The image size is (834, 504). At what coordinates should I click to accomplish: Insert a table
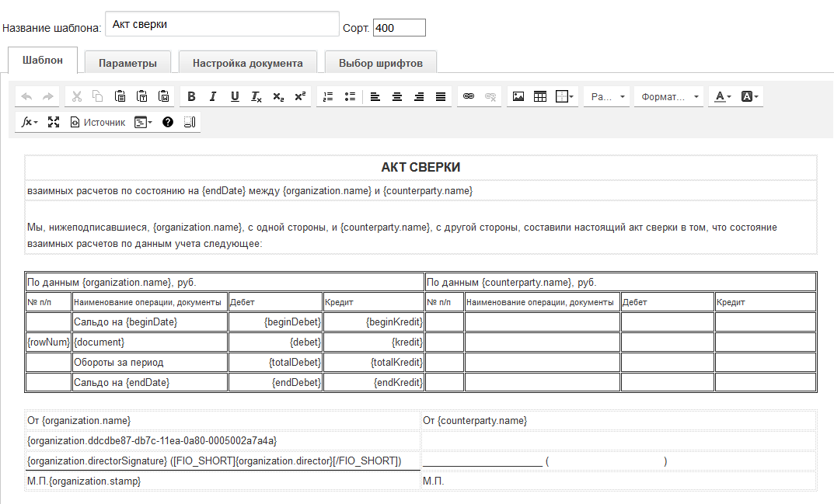pyautogui.click(x=540, y=97)
